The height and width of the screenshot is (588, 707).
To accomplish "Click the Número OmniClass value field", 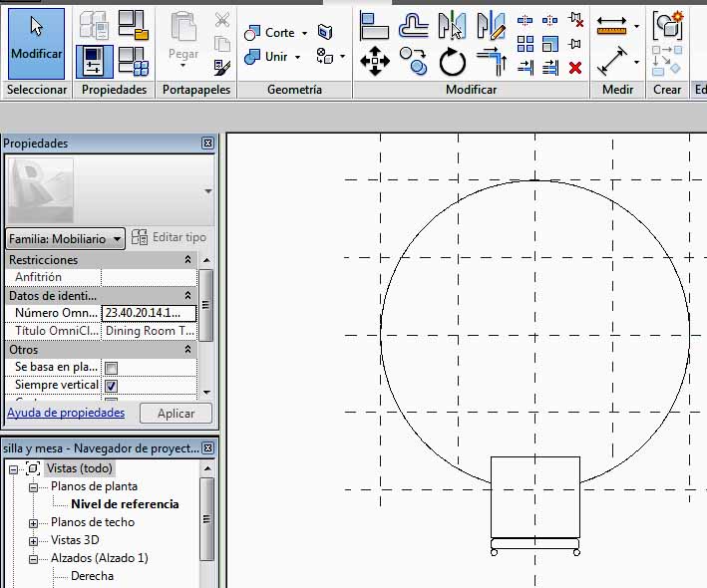I will (x=149, y=313).
